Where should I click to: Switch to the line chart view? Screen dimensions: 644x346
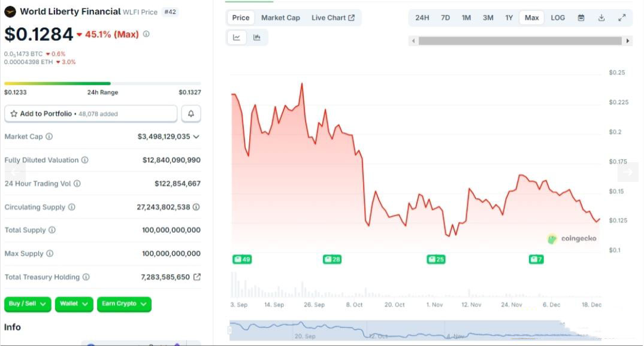point(237,38)
